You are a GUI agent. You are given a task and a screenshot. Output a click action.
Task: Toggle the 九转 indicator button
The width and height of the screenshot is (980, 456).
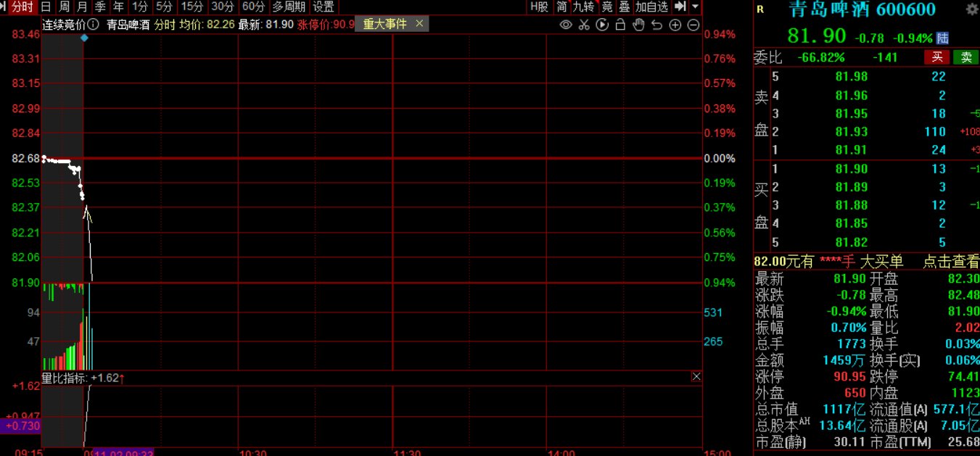584,7
